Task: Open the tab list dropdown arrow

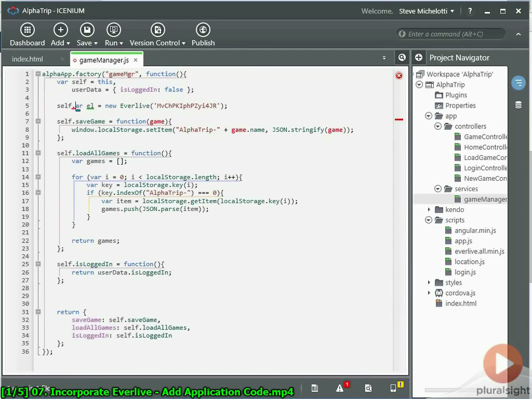Action: (384, 58)
